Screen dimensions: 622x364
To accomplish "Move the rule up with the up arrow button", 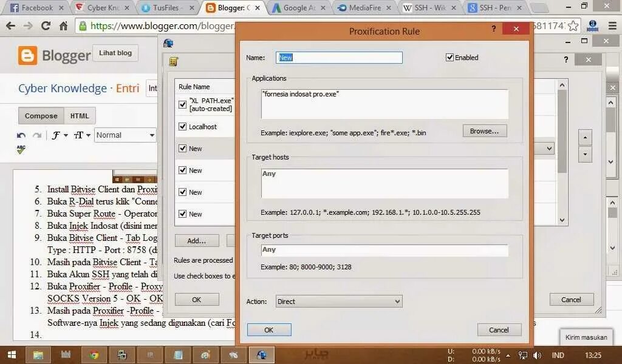I will [x=585, y=138].
